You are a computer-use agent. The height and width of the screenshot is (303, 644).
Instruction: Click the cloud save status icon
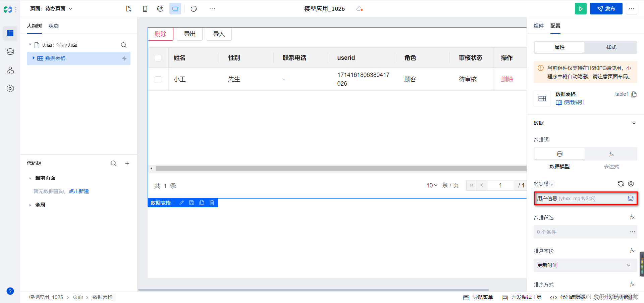click(360, 9)
